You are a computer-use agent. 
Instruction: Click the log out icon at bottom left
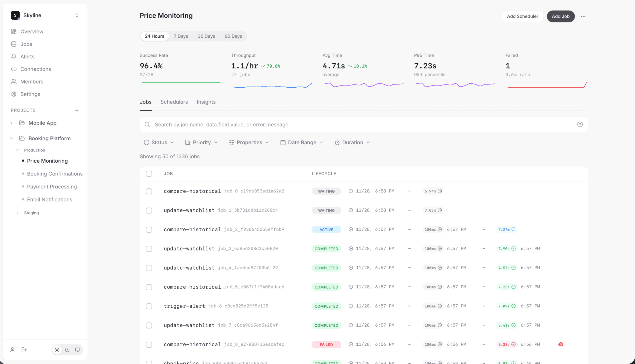tap(24, 350)
